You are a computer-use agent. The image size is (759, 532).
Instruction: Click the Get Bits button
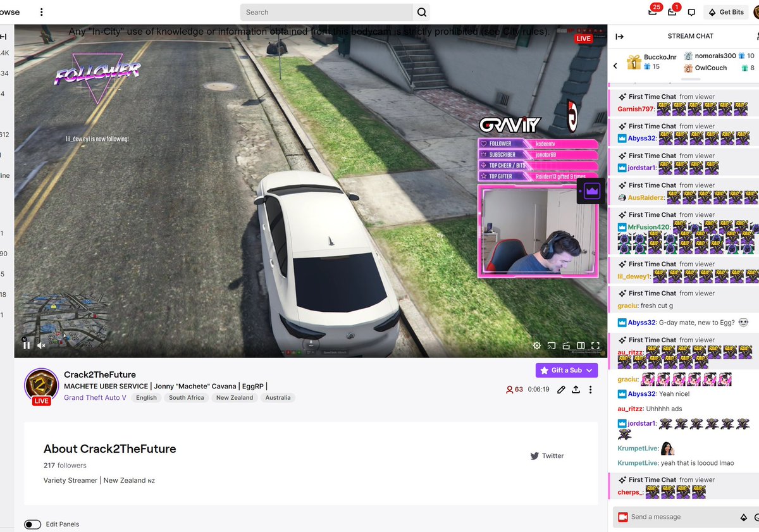coord(725,12)
